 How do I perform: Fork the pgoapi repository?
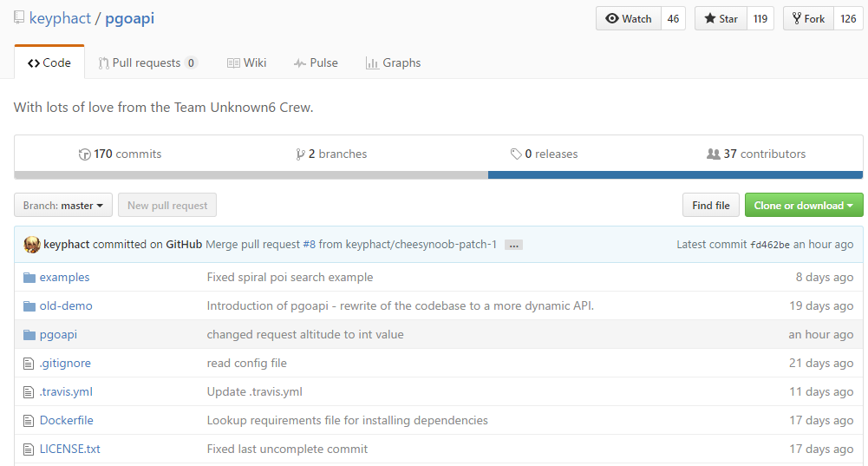[x=808, y=19]
